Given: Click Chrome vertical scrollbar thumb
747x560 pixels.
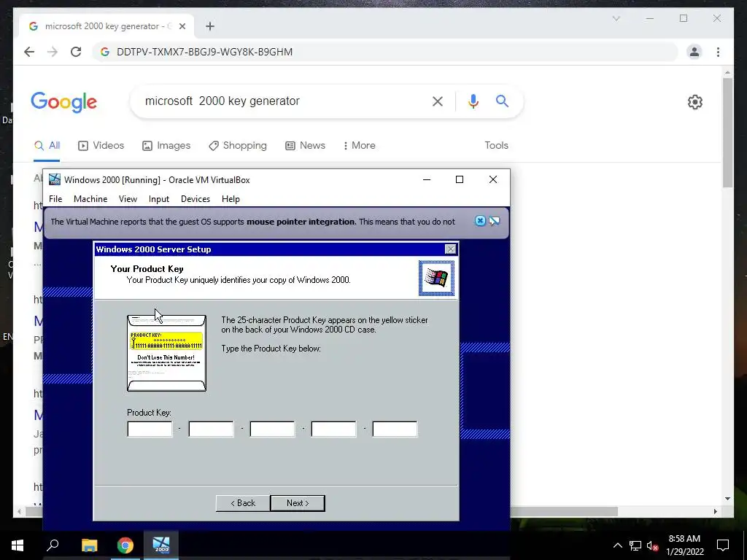Looking at the screenshot, I should 727,133.
